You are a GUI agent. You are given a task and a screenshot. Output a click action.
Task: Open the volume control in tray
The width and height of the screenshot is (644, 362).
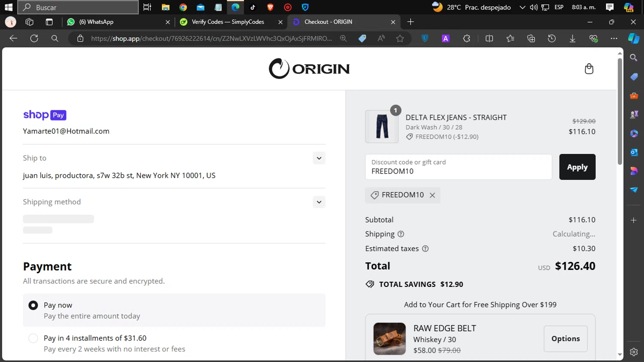point(534,7)
